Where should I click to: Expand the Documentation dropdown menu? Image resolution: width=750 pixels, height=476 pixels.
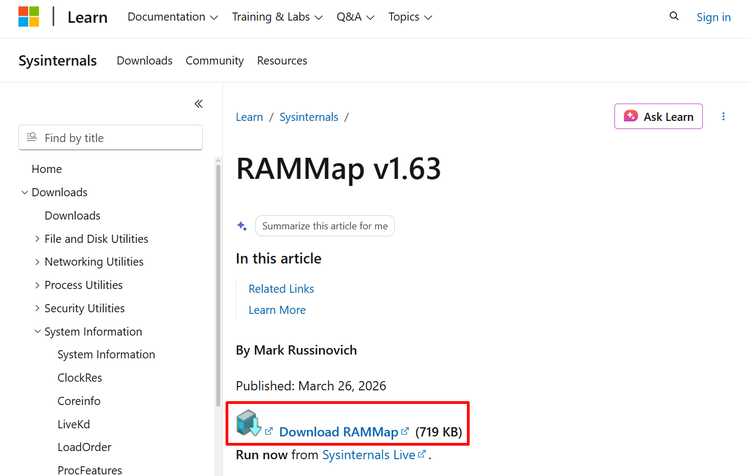(172, 17)
